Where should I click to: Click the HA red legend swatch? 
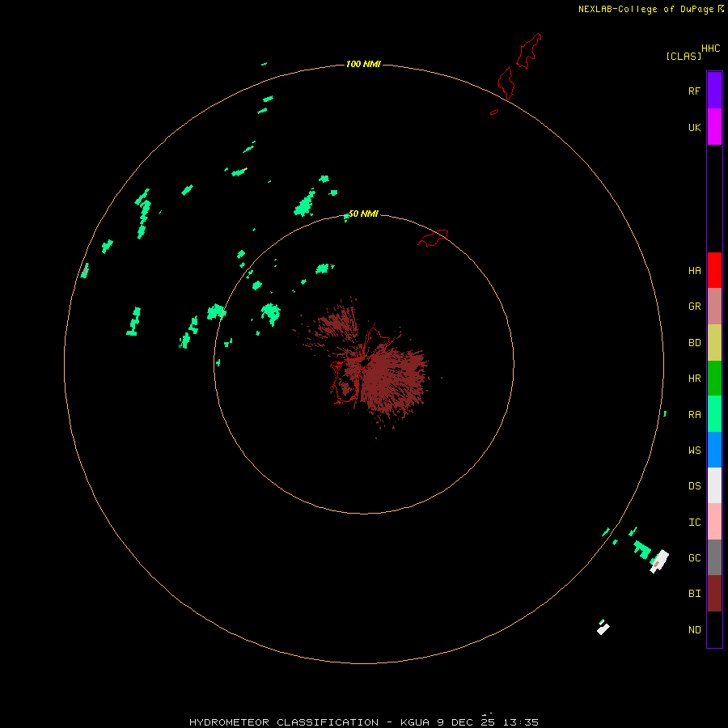point(714,270)
